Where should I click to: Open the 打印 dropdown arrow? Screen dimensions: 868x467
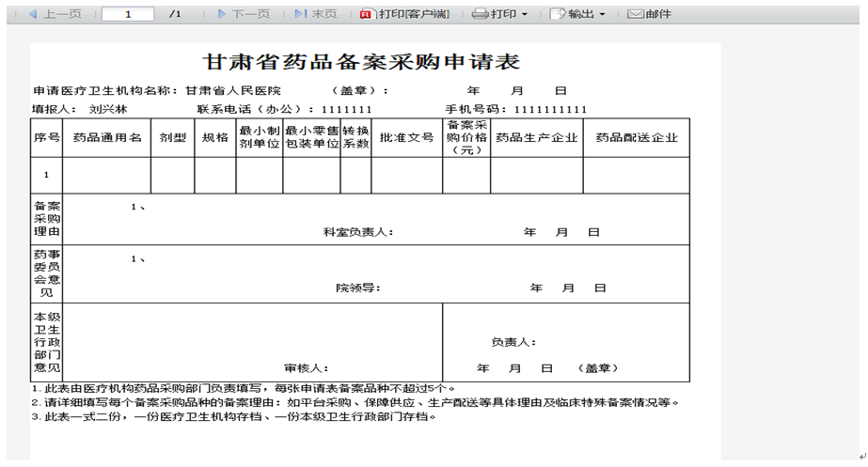[x=525, y=14]
